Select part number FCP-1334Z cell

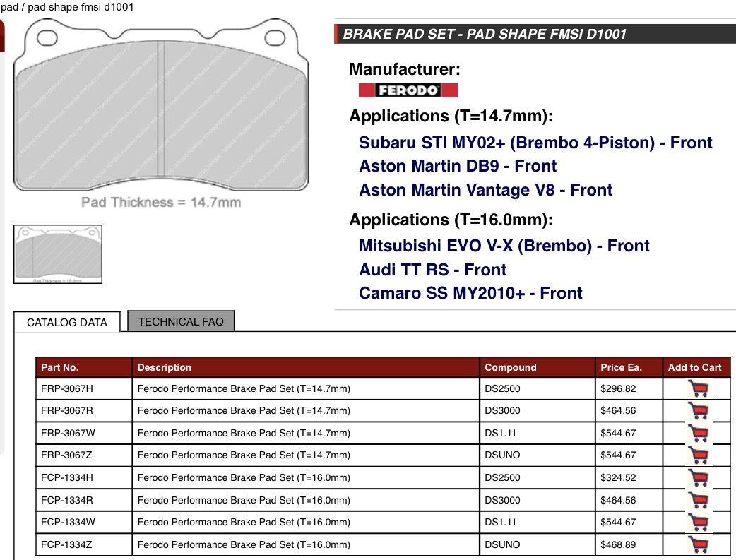(84, 544)
